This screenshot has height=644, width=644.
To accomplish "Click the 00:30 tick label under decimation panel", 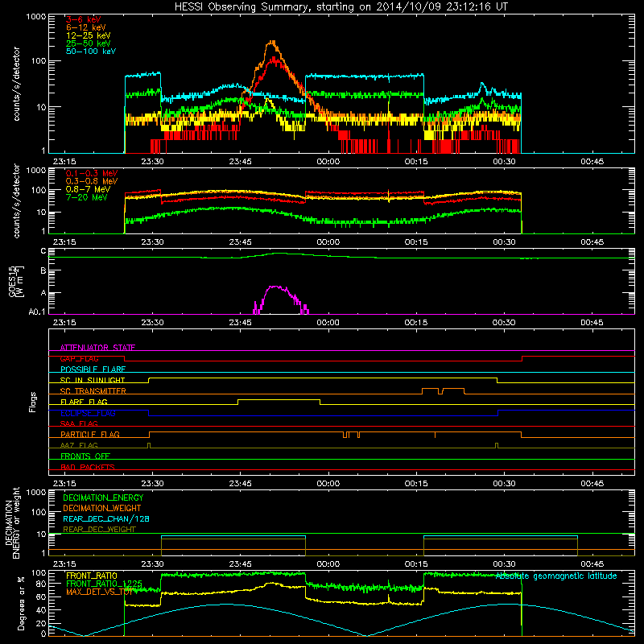I will point(504,563).
